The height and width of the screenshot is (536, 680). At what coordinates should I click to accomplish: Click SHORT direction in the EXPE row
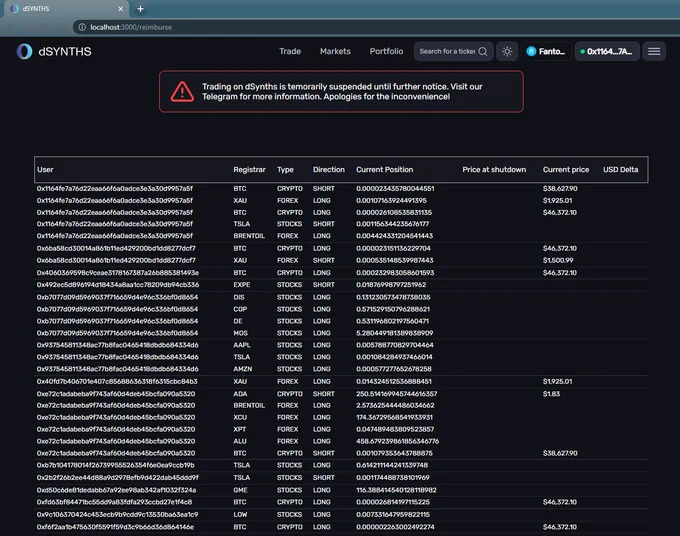(x=324, y=285)
